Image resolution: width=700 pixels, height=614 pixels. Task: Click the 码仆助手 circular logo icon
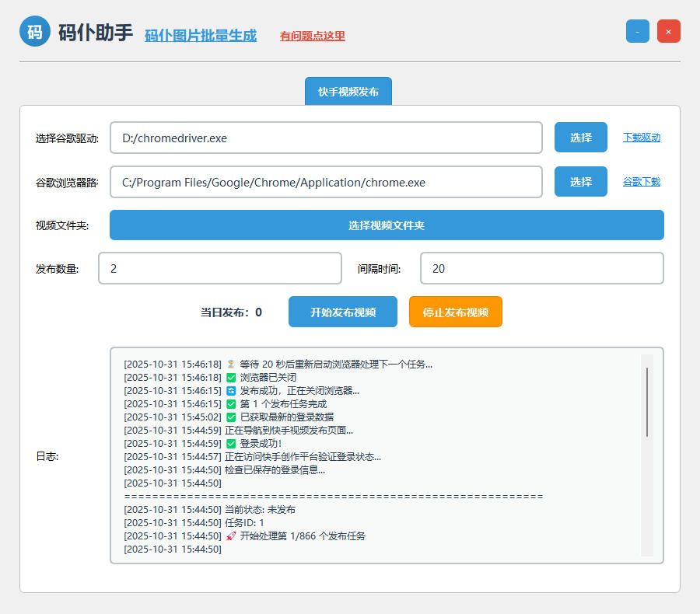tap(33, 31)
